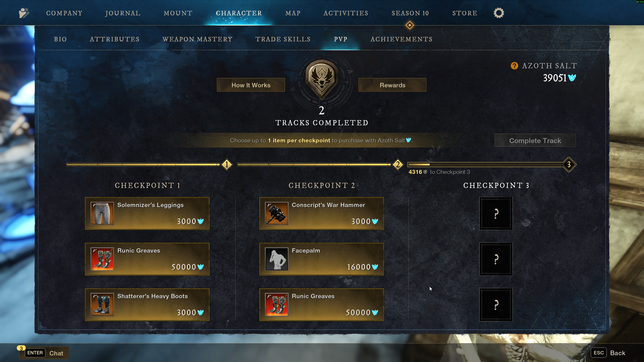Click the Shatterer's Heavy Boots icon

tap(102, 304)
